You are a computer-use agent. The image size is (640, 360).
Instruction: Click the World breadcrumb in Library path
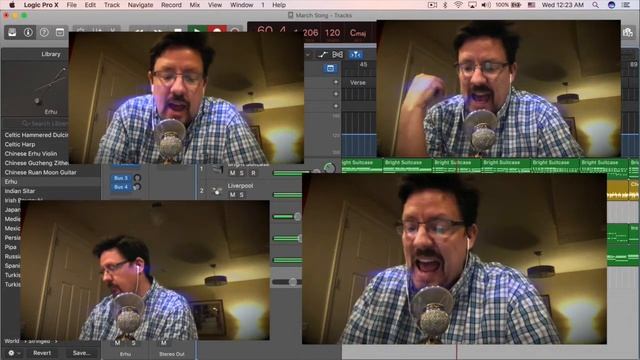pyautogui.click(x=11, y=341)
